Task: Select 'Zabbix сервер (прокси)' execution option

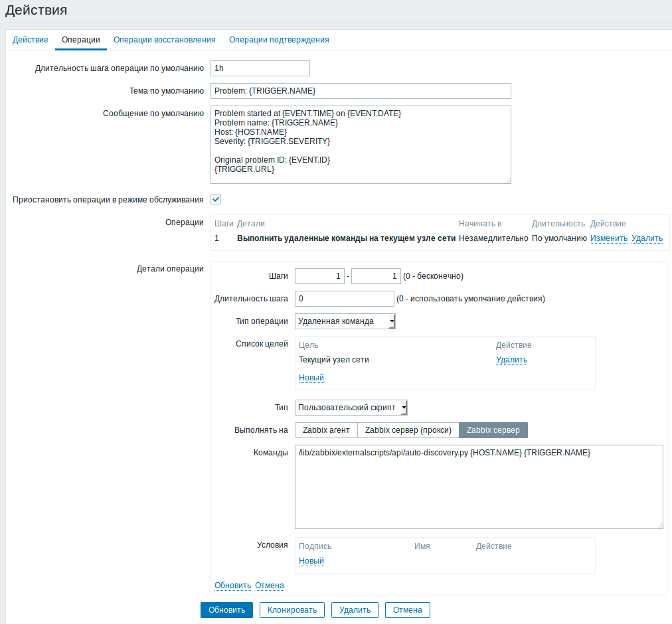Action: 408,430
